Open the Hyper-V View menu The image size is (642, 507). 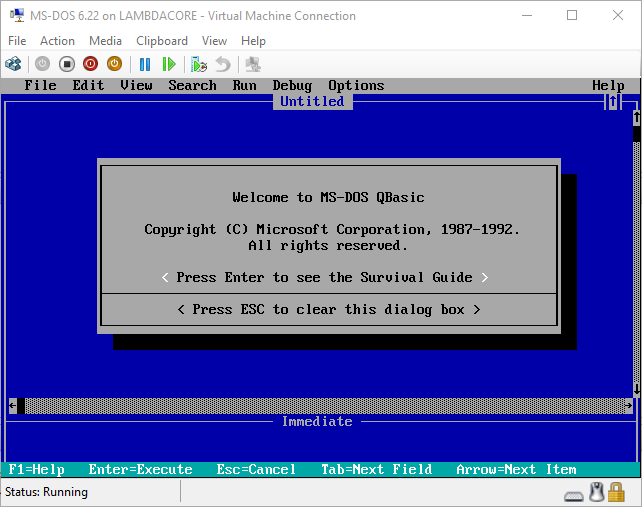(214, 41)
